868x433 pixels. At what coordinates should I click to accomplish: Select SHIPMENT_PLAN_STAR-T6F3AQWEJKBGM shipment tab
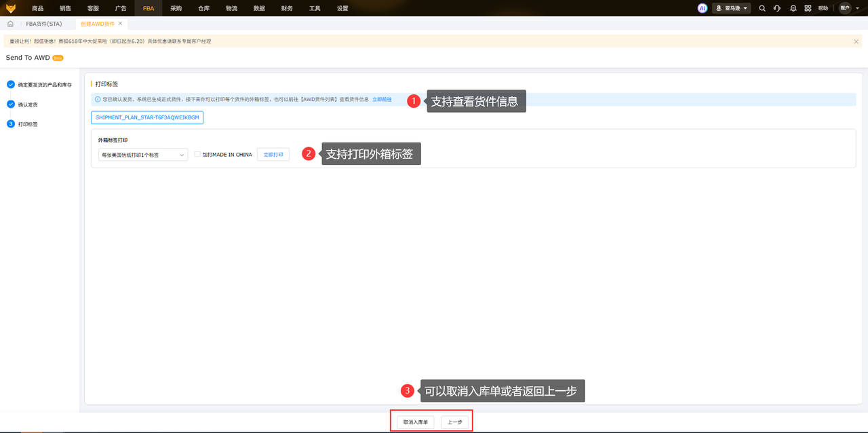click(x=147, y=117)
